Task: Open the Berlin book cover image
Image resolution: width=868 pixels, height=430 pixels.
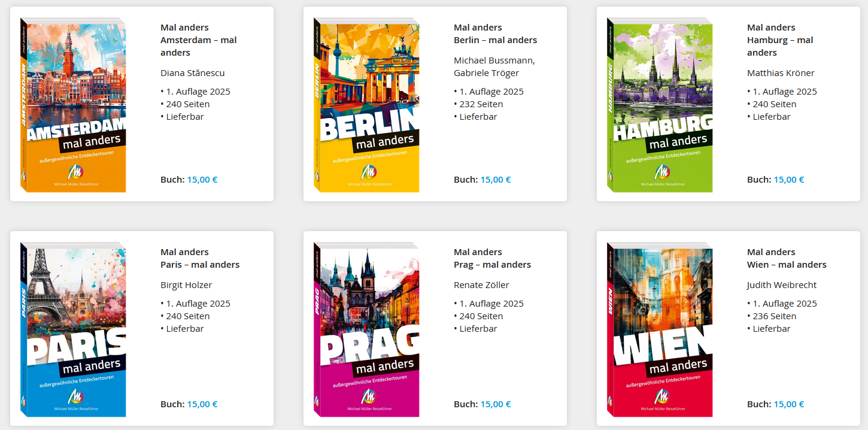Action: (x=366, y=105)
